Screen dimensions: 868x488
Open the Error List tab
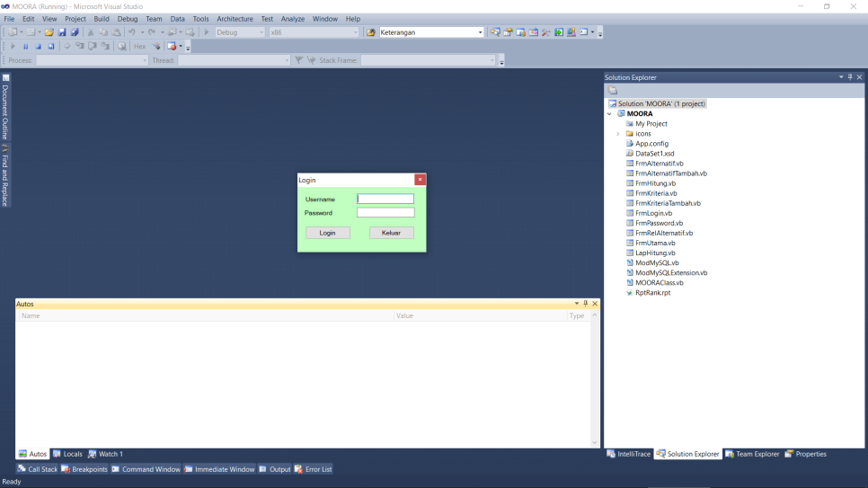(x=314, y=469)
